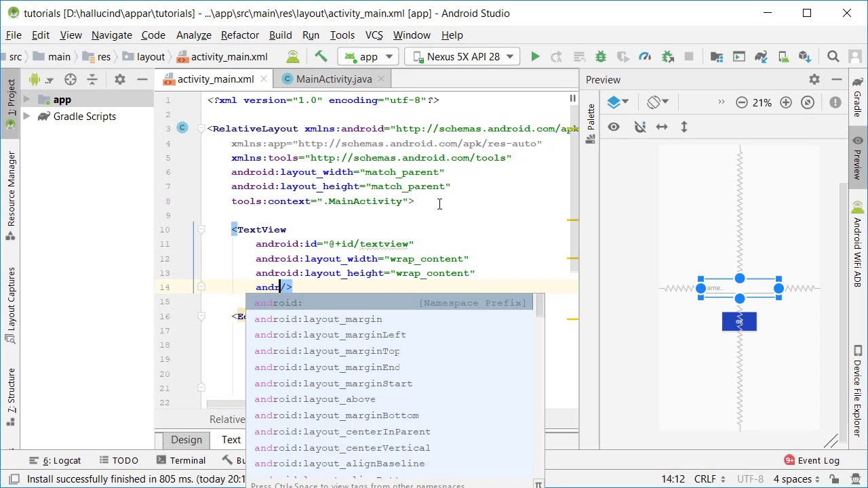Toggle the Palette side panel
This screenshot has height=488, width=868.
click(x=590, y=124)
